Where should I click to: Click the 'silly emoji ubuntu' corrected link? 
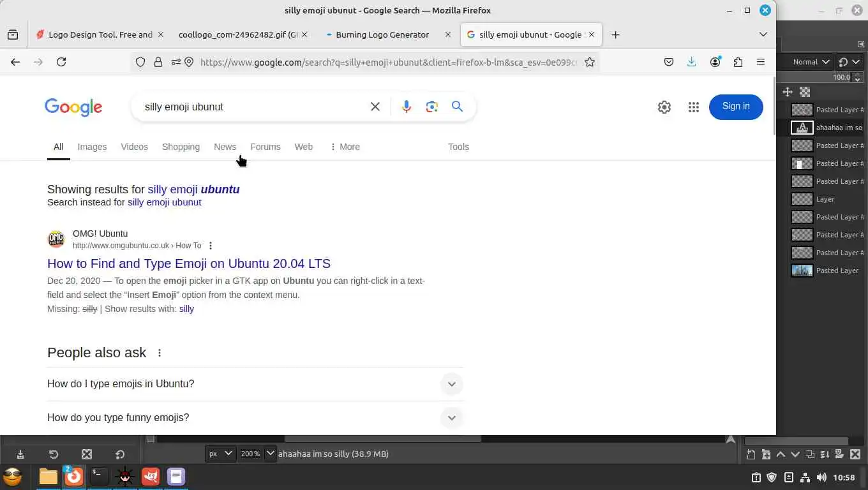coord(193,189)
